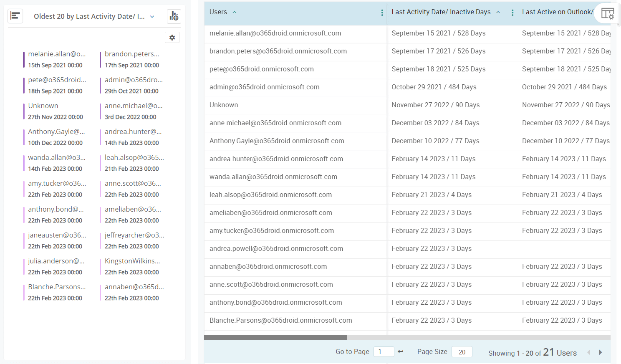Open the Users column kebab menu
The height and width of the screenshot is (364, 621).
tap(382, 13)
